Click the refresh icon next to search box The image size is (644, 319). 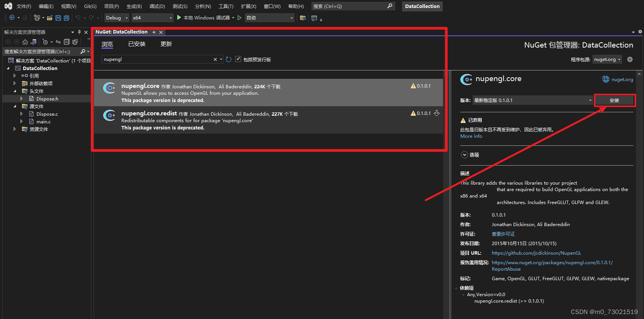229,59
